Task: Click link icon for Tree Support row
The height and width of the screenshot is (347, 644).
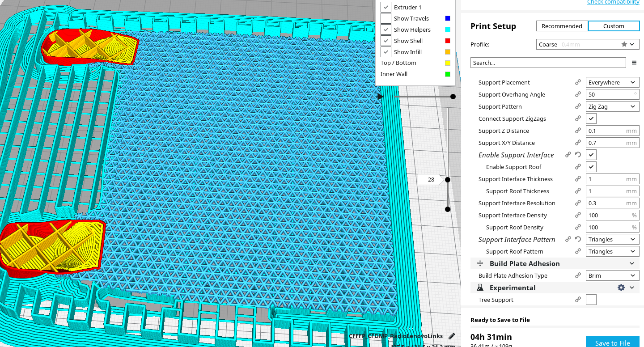Action: point(578,300)
